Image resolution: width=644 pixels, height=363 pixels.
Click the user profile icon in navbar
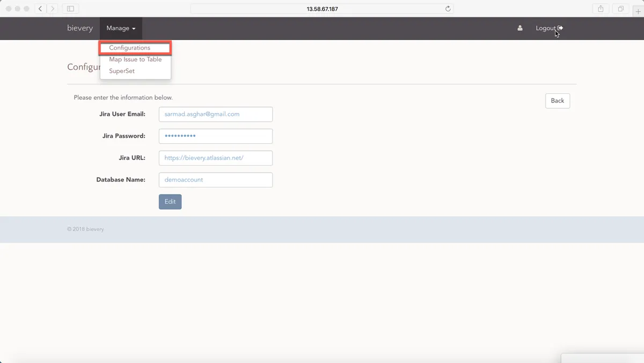(519, 28)
